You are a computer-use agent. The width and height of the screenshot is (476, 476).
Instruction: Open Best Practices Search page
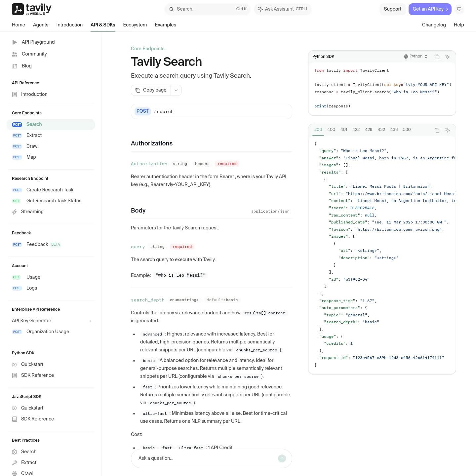point(51,452)
